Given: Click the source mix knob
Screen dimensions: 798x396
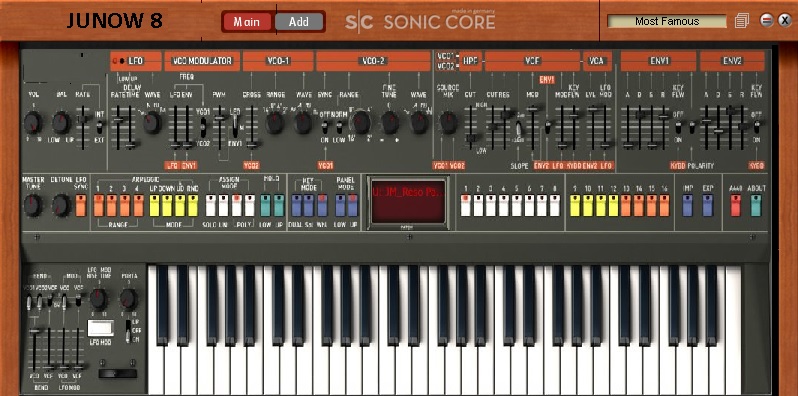Looking at the screenshot, I should (x=448, y=123).
